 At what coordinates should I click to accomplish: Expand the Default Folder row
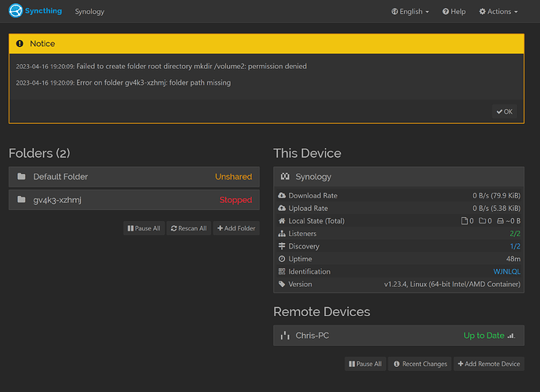coord(134,176)
